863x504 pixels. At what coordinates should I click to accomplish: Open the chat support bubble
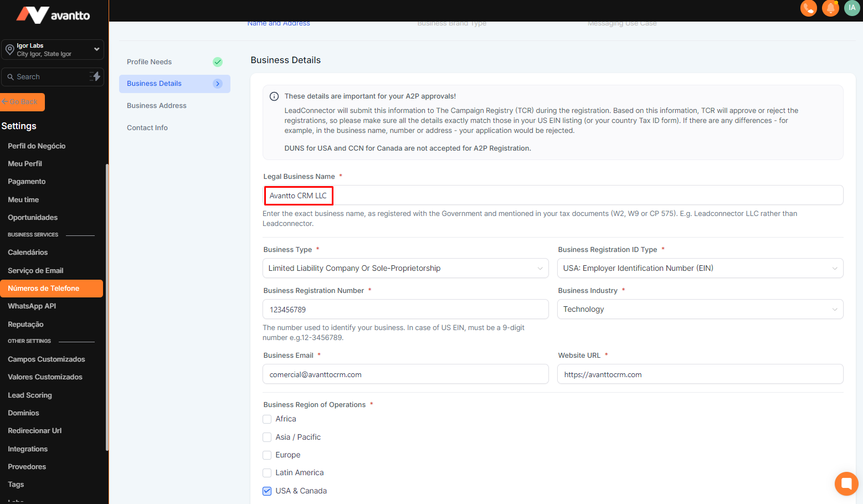(x=846, y=484)
